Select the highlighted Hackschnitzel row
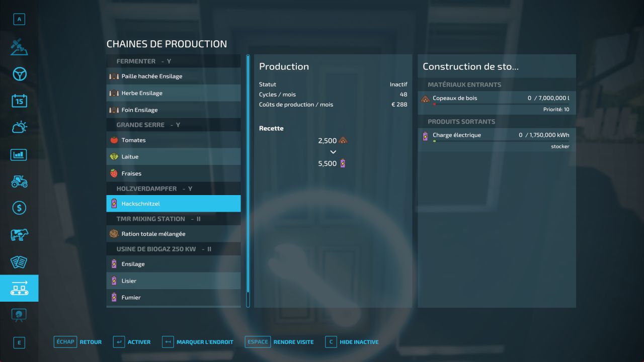The width and height of the screenshot is (644, 362). 174,204
